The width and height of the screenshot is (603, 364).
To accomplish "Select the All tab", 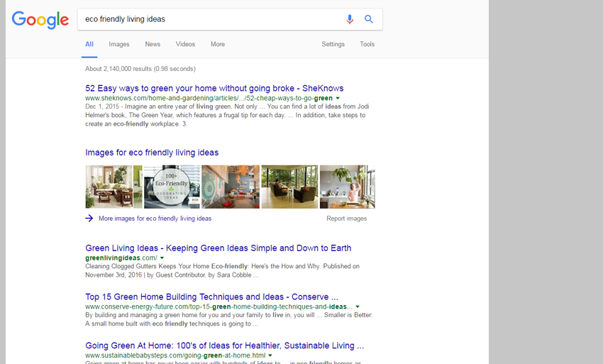I will [89, 44].
